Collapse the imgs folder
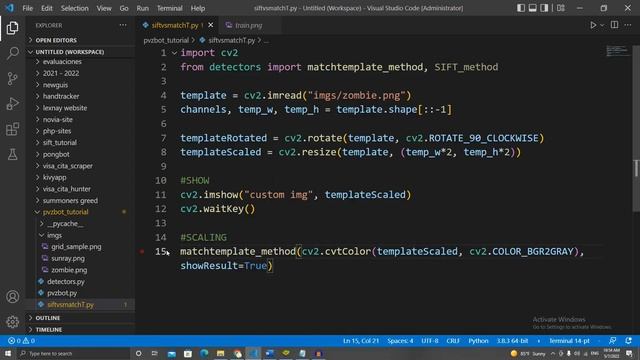Image resolution: width=640 pixels, height=360 pixels. [x=54, y=236]
